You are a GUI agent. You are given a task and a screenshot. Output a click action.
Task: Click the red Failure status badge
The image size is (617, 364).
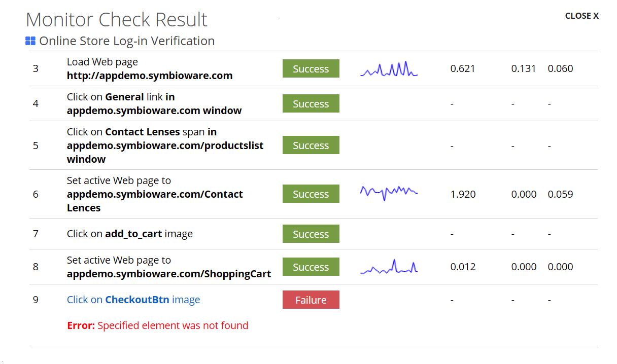pos(311,300)
